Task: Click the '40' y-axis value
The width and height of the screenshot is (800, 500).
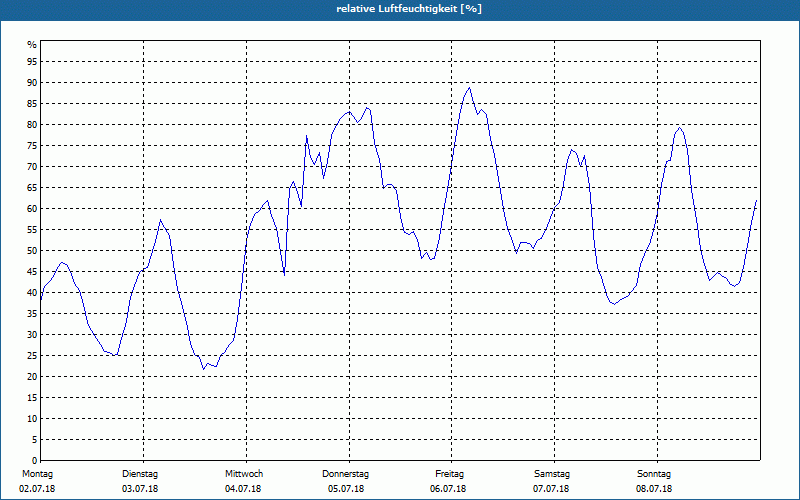Action: click(x=32, y=292)
